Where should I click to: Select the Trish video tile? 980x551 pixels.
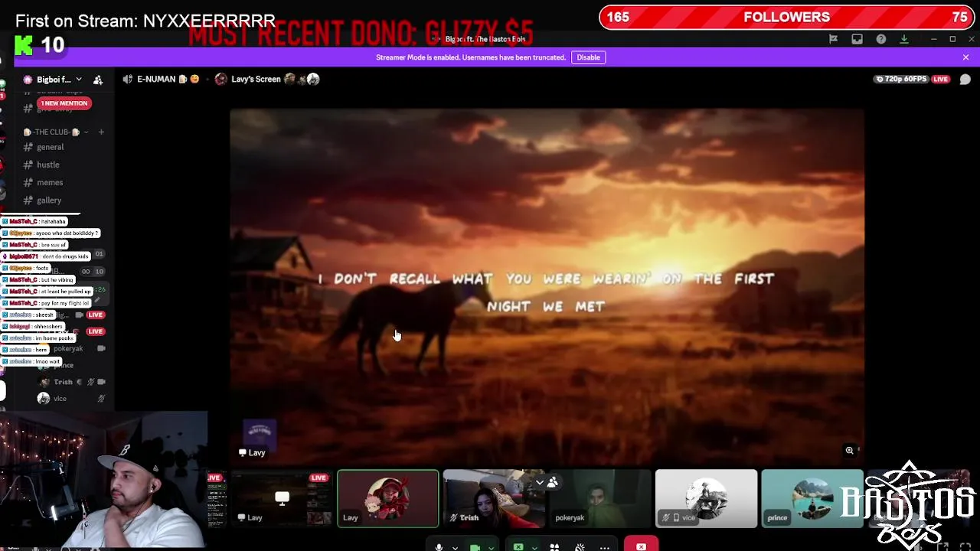[494, 498]
